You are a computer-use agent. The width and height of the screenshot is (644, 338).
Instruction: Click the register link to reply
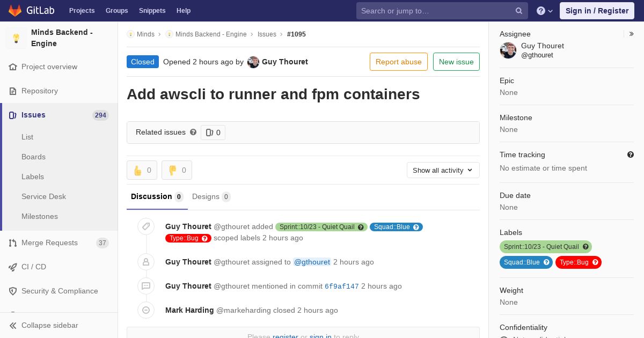[286, 336]
